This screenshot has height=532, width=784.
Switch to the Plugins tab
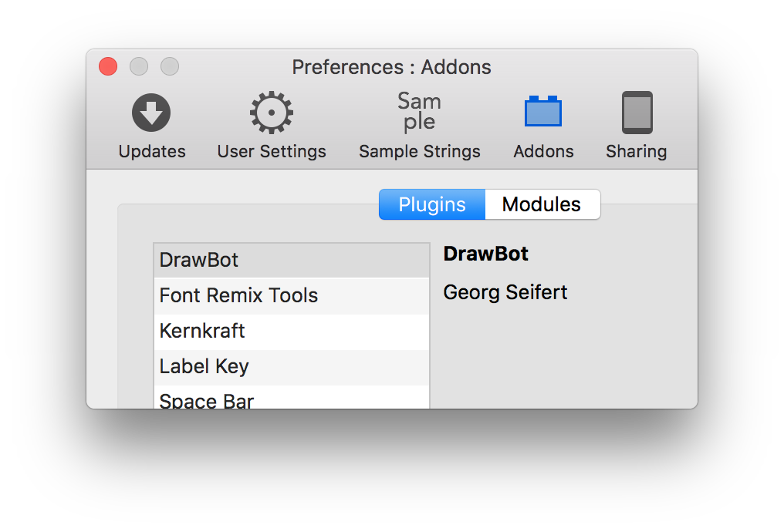(432, 204)
